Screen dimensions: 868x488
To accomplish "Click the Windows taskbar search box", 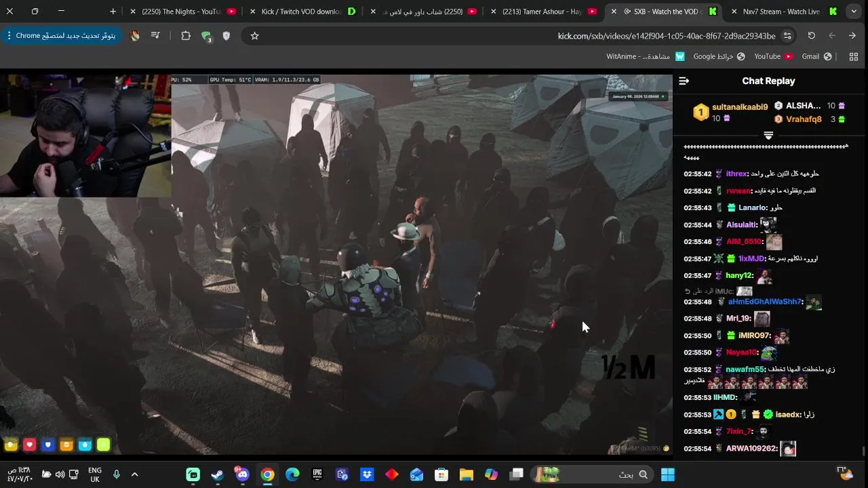I will 593,474.
